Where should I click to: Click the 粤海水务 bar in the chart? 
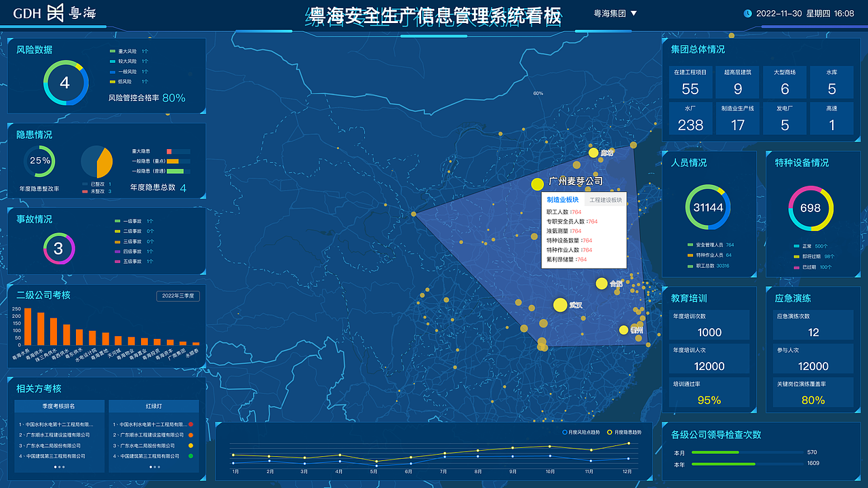pyautogui.click(x=28, y=327)
